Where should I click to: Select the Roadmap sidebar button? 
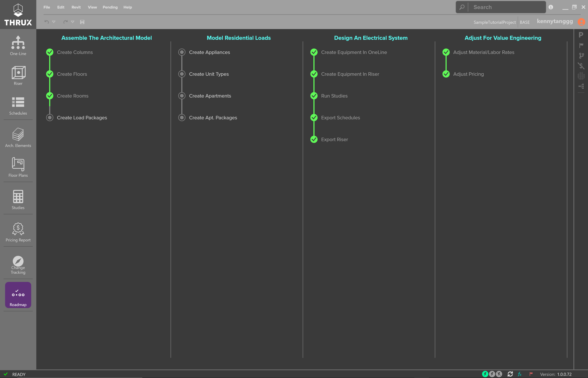click(x=18, y=295)
